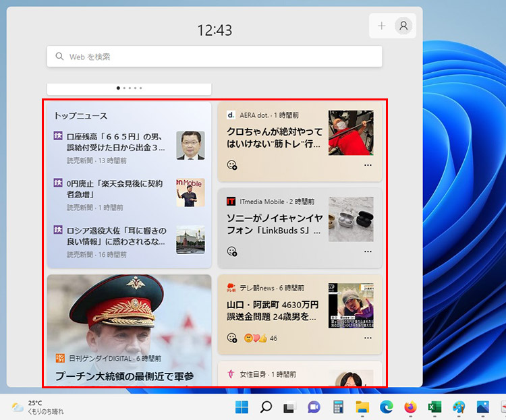Open more options on AERA dot. card
The height and width of the screenshot is (420, 506).
tap(368, 165)
